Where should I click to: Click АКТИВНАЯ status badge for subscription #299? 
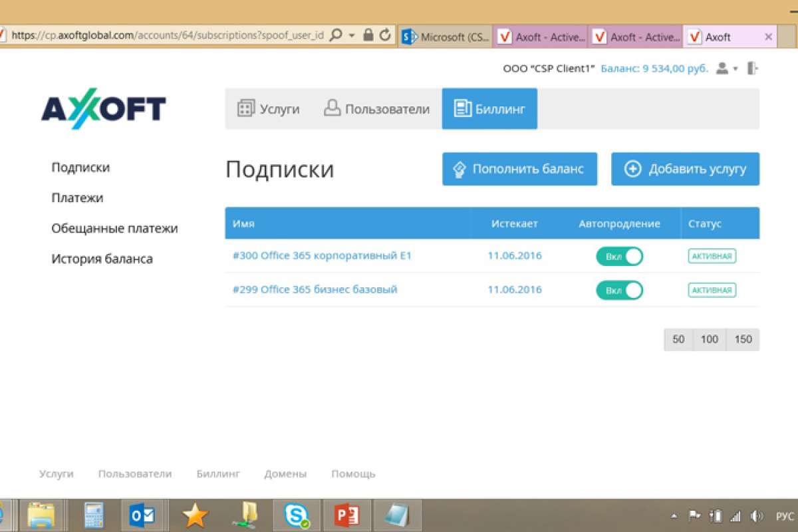712,290
